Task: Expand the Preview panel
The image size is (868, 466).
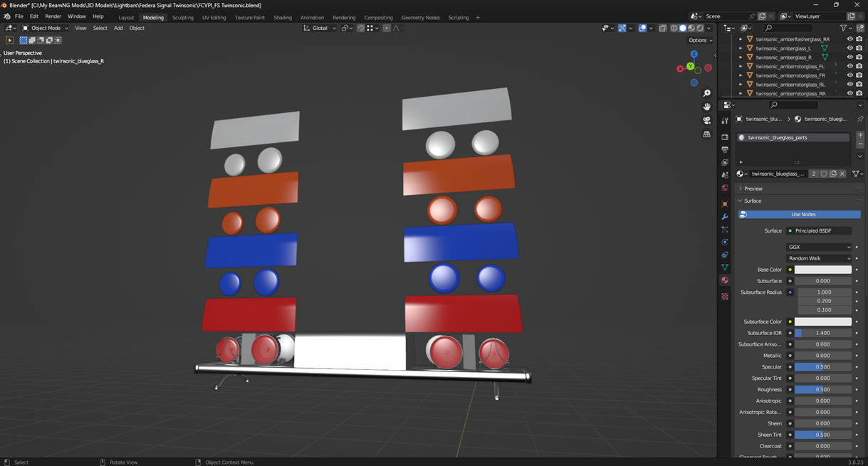Action: pos(753,189)
